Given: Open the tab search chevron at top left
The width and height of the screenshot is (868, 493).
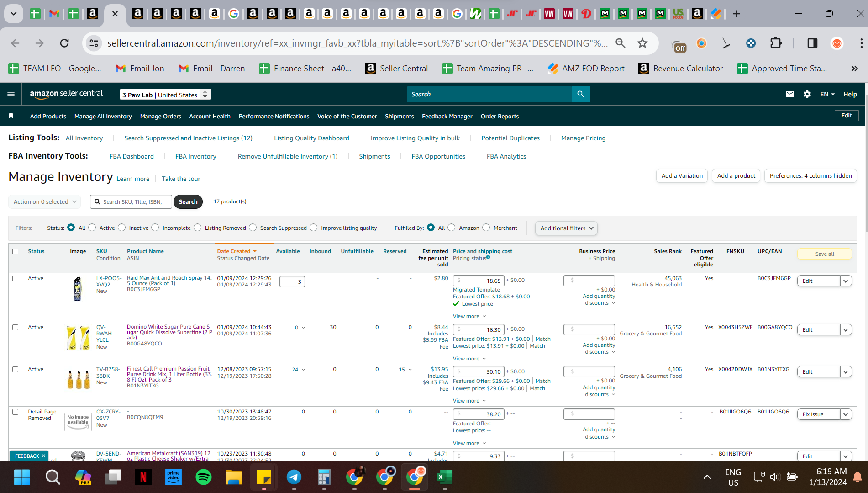Looking at the screenshot, I should 14,14.
